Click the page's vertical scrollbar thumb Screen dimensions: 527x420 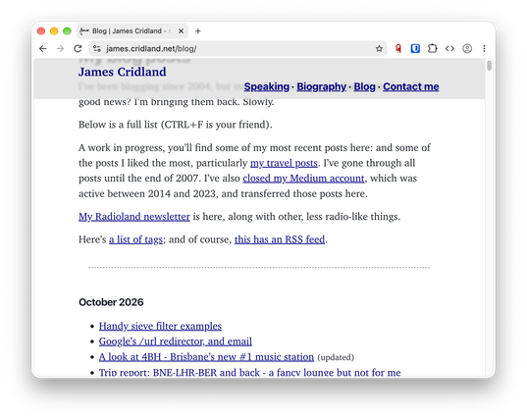(x=489, y=65)
